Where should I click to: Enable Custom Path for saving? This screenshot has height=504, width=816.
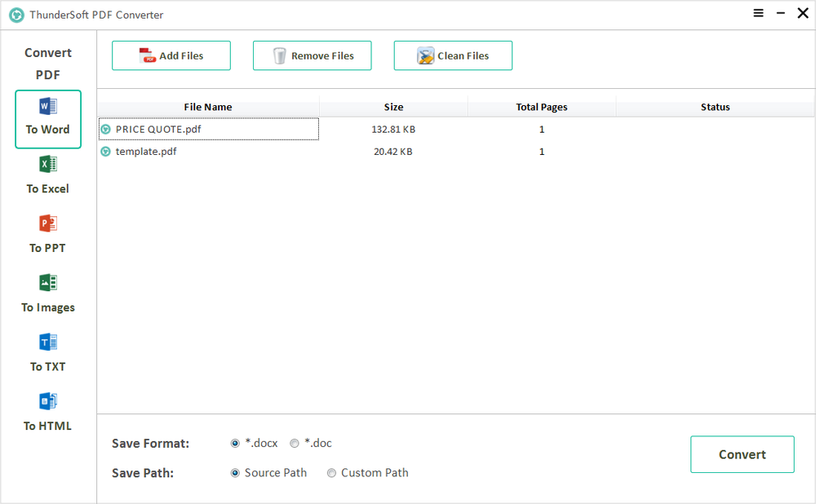[331, 473]
